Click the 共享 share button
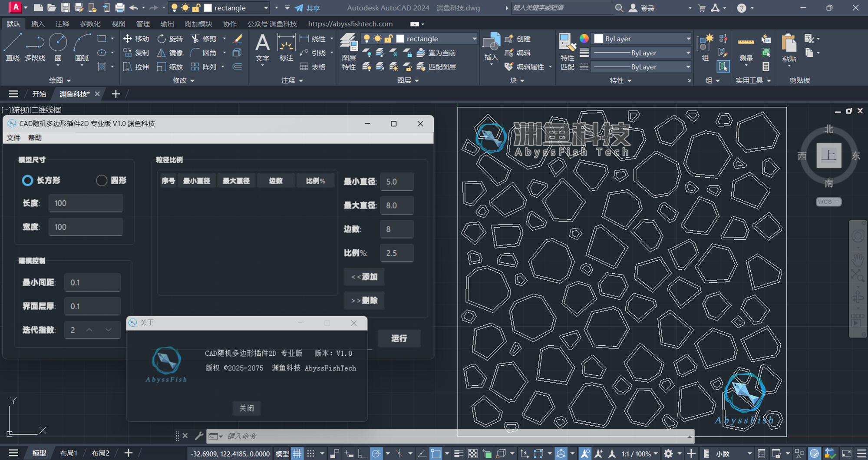868x460 pixels. click(307, 8)
